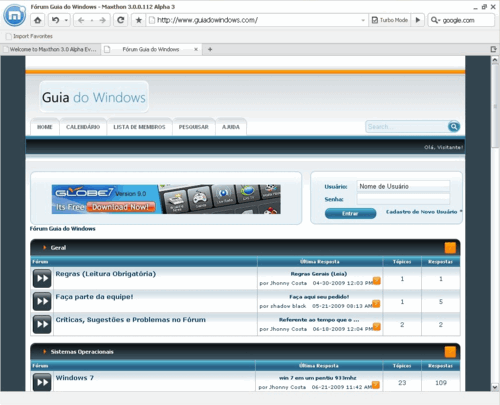Click the scroll up arrow on page scrollbar
The height and width of the screenshot is (405, 500).
(495, 60)
